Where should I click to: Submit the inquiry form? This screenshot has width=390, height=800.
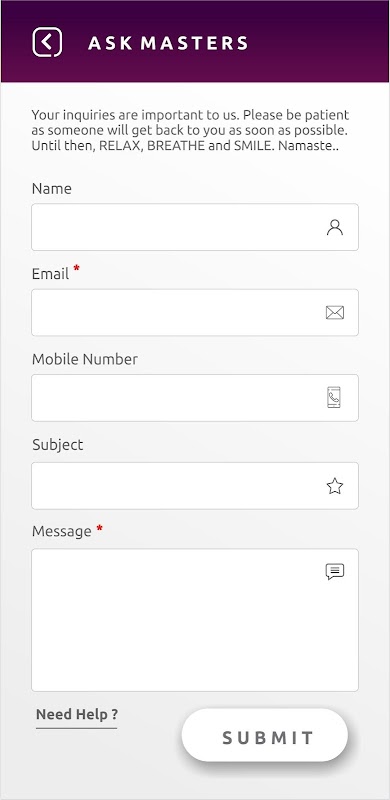pos(264,735)
